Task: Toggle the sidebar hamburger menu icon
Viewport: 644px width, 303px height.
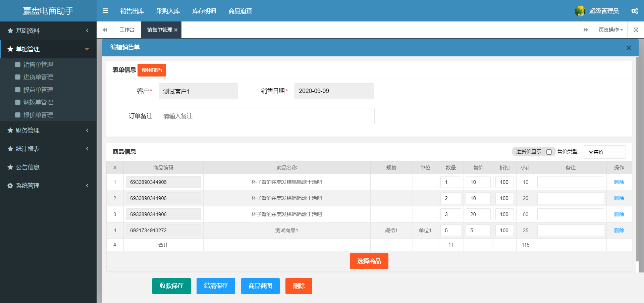Action: [x=105, y=11]
